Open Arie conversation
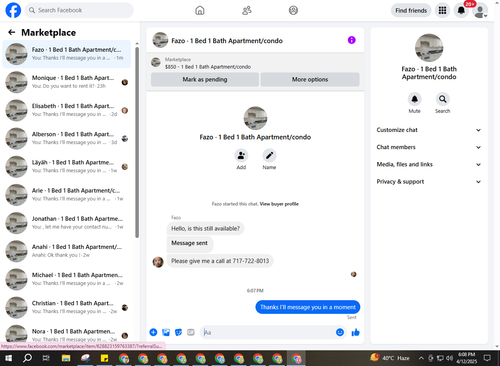Image resolution: width=500 pixels, height=366 pixels. [67, 195]
